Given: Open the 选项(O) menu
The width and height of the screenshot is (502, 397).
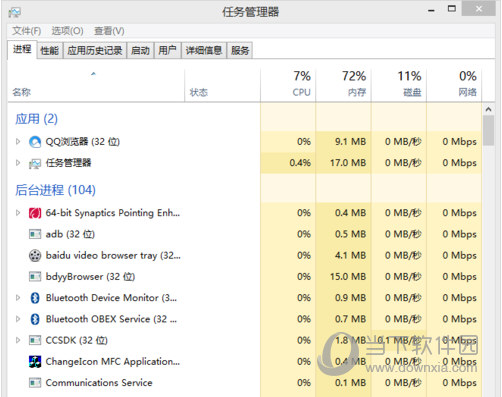Looking at the screenshot, I should pyautogui.click(x=67, y=31).
